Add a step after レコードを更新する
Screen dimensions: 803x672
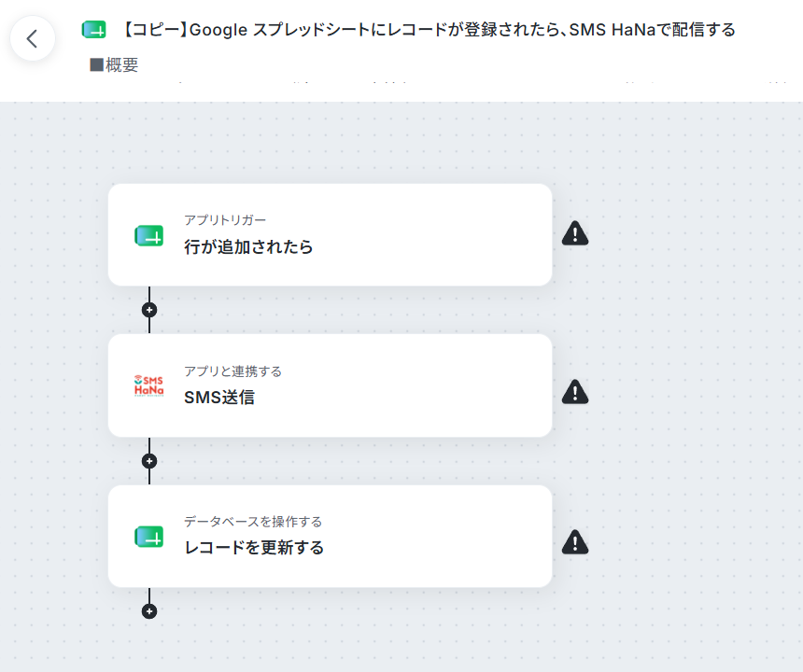pyautogui.click(x=149, y=611)
